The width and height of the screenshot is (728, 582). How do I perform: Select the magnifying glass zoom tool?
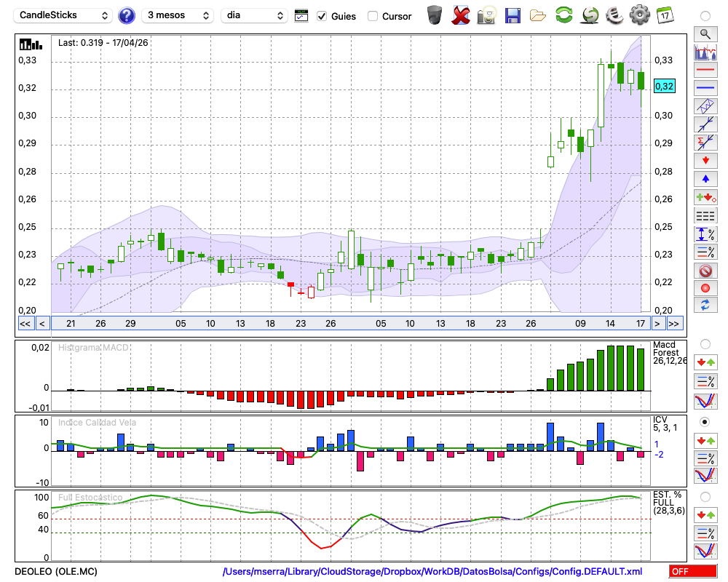pyautogui.click(x=705, y=34)
